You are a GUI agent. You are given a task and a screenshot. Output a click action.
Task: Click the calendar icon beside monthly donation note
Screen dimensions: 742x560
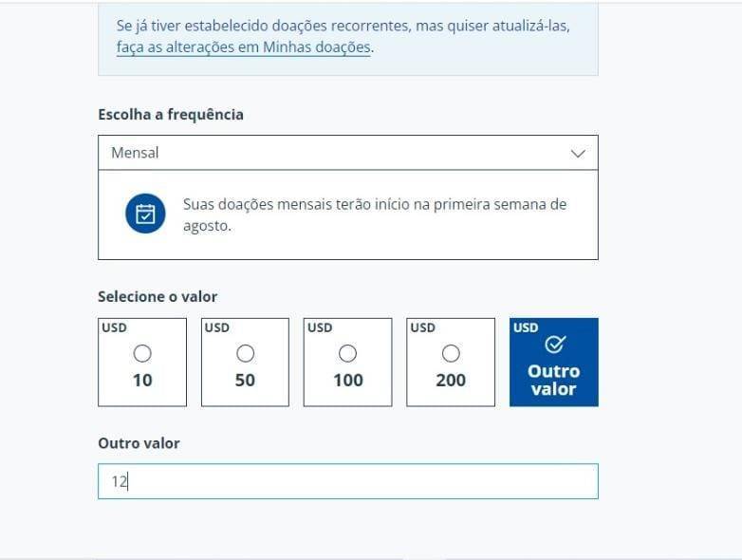145,214
